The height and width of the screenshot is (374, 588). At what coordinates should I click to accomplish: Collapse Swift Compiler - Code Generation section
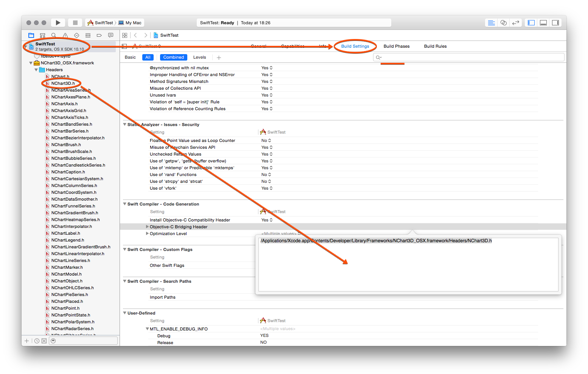124,204
